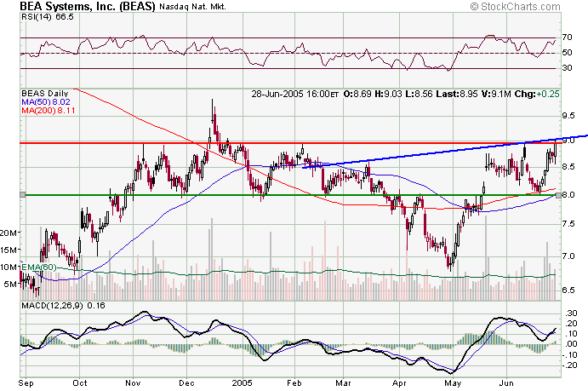Click the 6.5 price axis label
This screenshot has height=391, width=588.
[568, 290]
